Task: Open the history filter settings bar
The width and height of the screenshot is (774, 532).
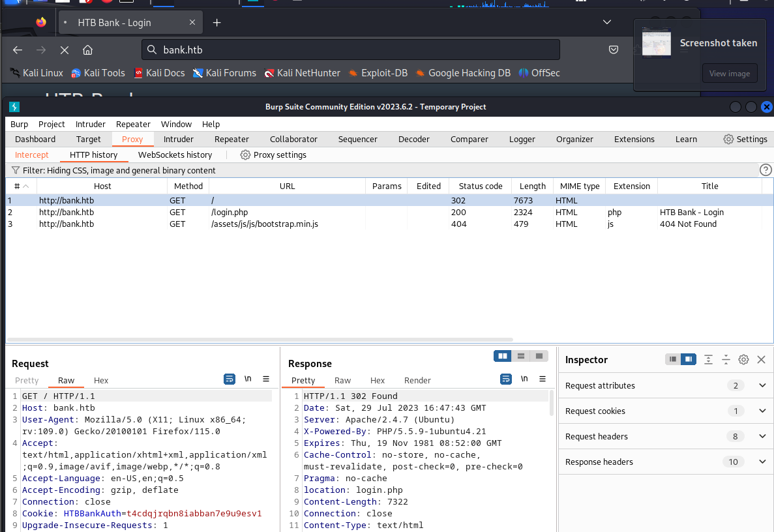Action: point(382,170)
